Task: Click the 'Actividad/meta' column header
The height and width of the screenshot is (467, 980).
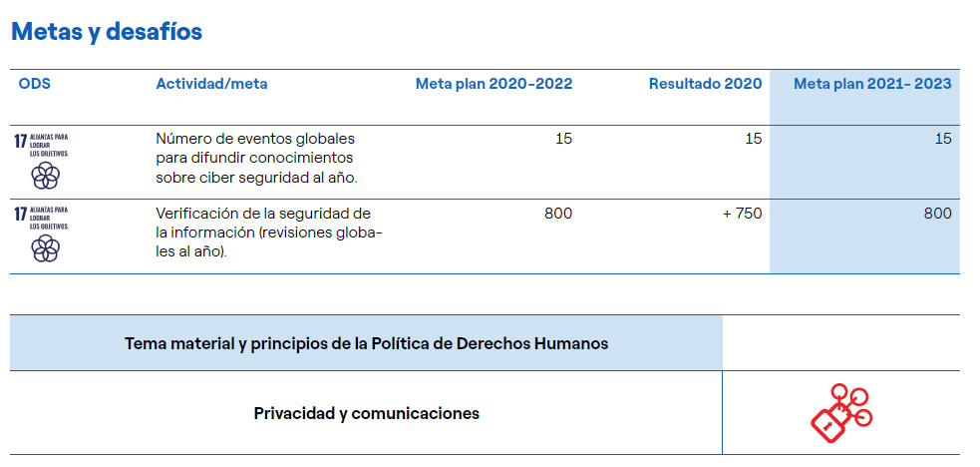Action: (x=211, y=84)
